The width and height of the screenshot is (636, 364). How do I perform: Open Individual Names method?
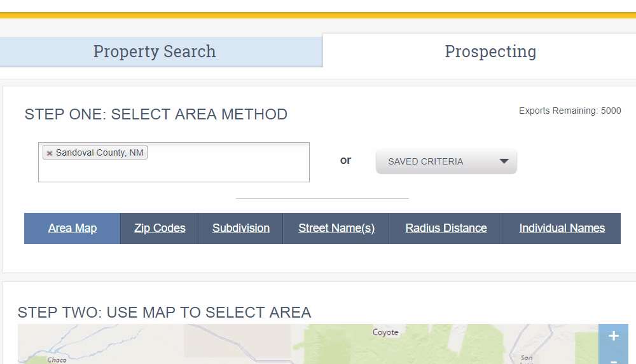point(562,228)
